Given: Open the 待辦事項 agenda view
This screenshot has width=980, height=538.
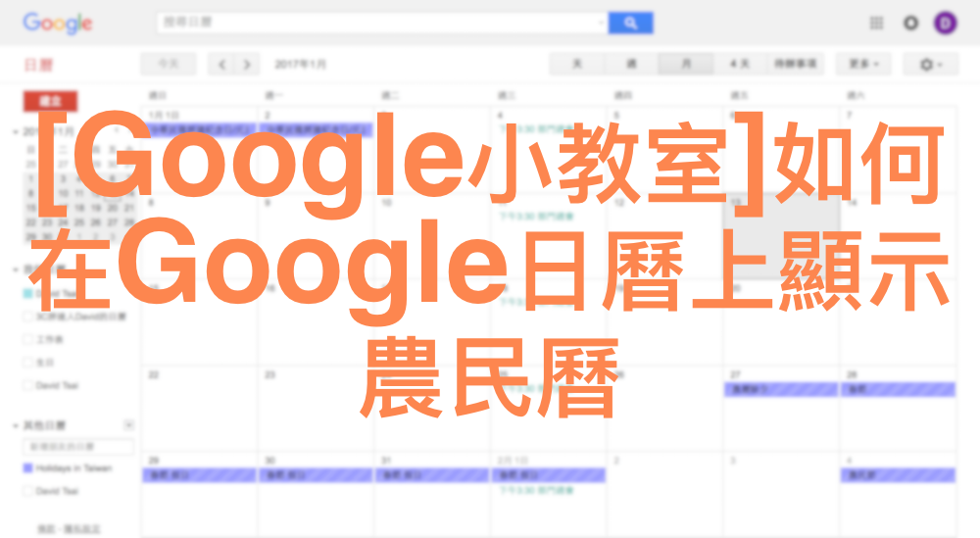Looking at the screenshot, I should tap(795, 64).
